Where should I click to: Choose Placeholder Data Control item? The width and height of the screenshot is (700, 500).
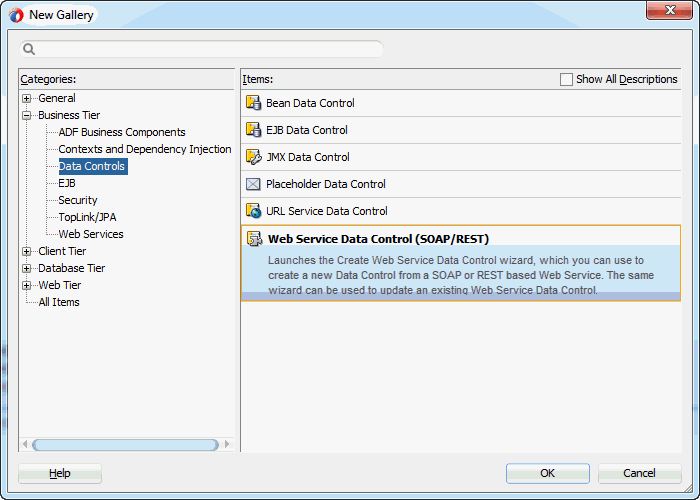(x=461, y=184)
